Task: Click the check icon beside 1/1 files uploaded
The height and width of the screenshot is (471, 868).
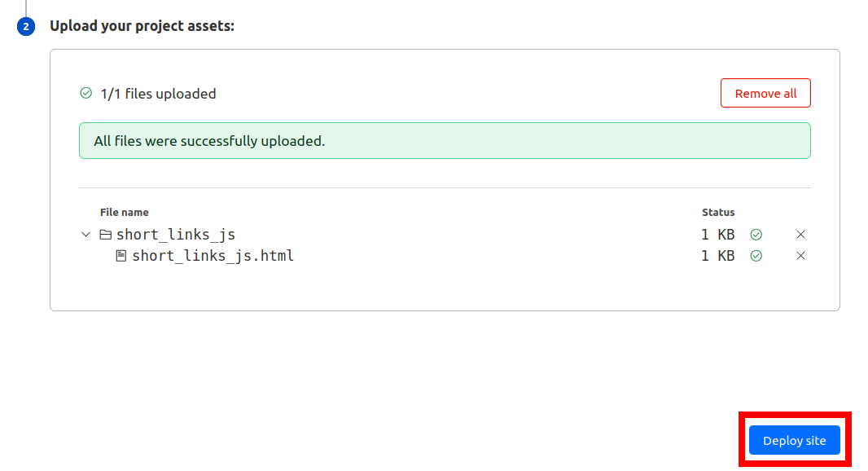Action: click(85, 93)
